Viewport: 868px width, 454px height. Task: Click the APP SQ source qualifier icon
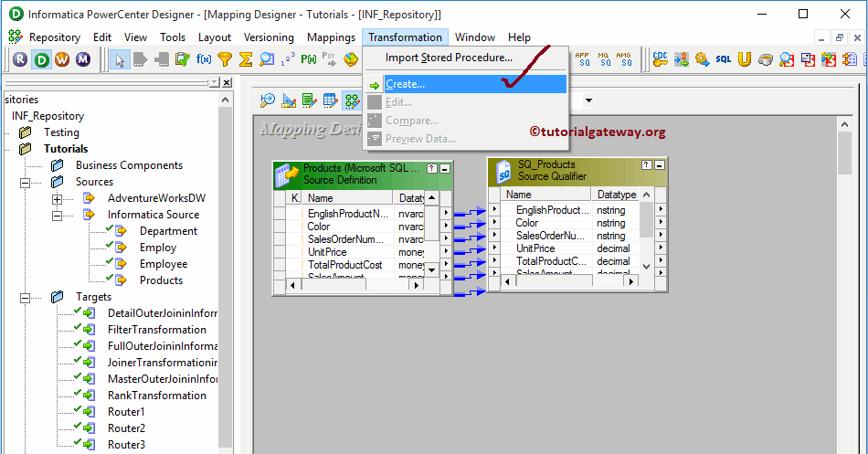tap(582, 59)
